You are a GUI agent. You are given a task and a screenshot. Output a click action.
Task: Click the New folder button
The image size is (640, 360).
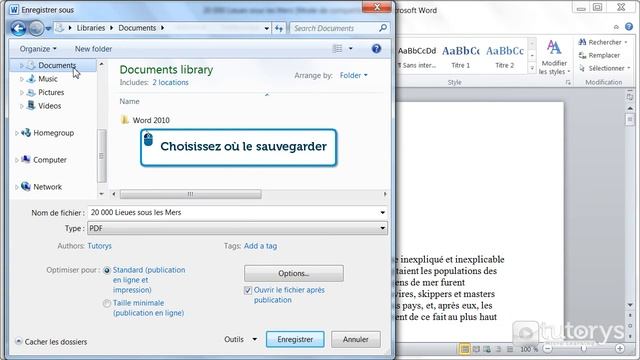tap(93, 49)
